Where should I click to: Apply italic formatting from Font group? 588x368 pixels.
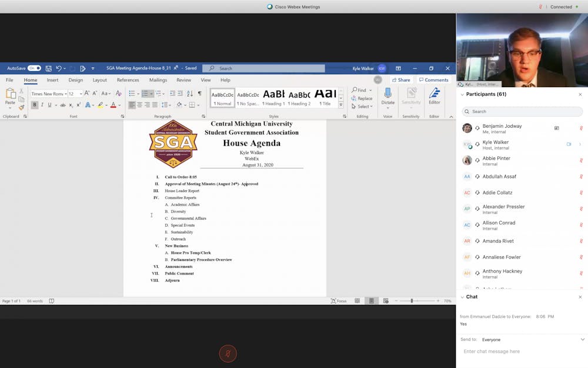coord(42,105)
